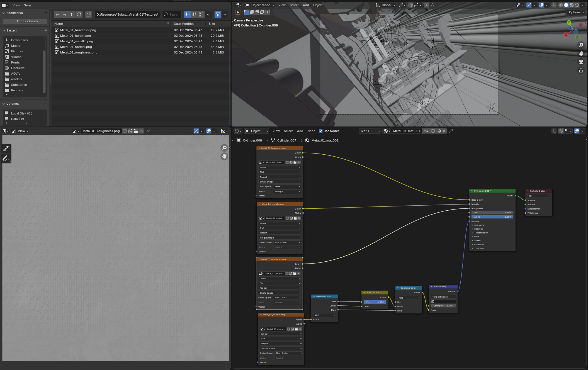This screenshot has width=588, height=370.
Task: Open the Node menu in shader editor
Action: (311, 131)
